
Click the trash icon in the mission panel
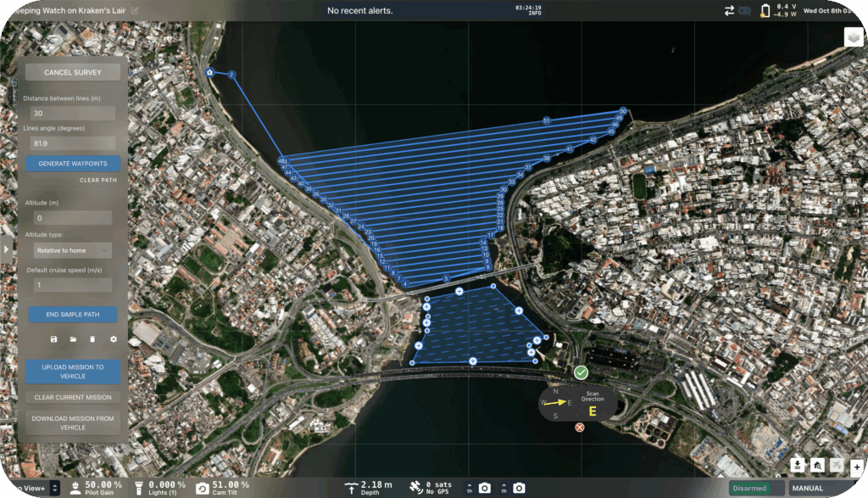tap(92, 339)
